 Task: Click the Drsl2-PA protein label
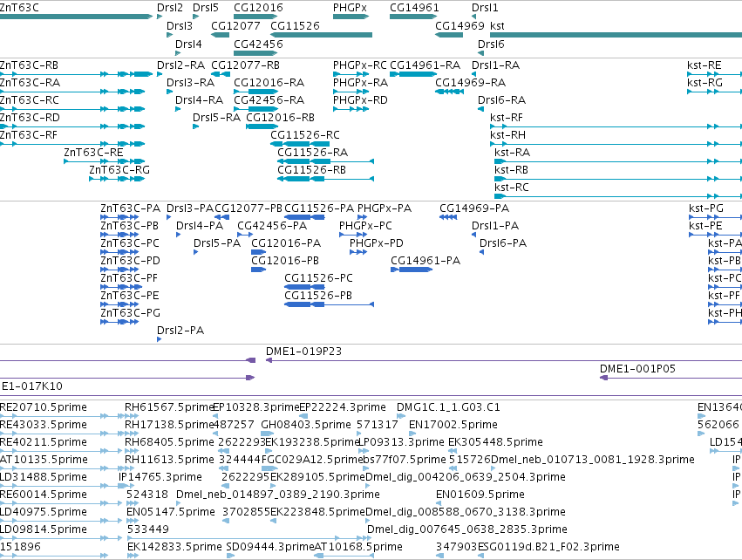click(x=180, y=331)
